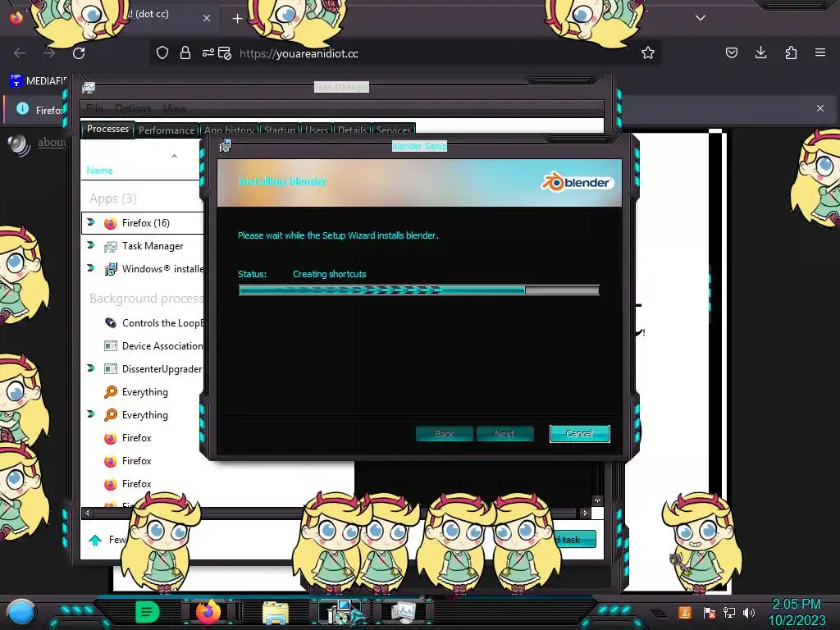Switch to the Startup tab
The image size is (840, 630).
coord(280,130)
